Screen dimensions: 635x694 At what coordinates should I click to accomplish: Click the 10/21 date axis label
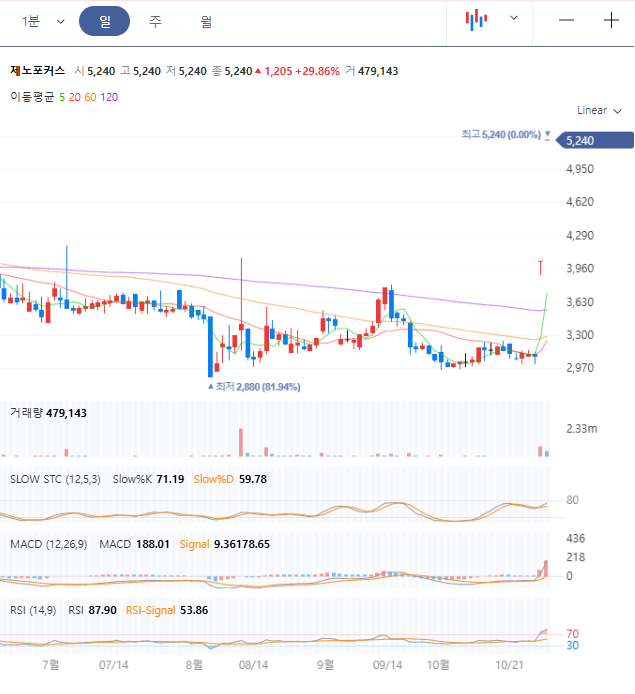509,665
